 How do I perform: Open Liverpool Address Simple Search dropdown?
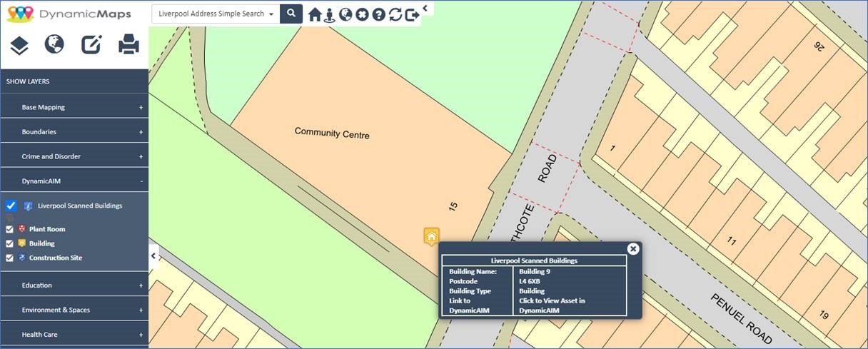[x=216, y=14]
